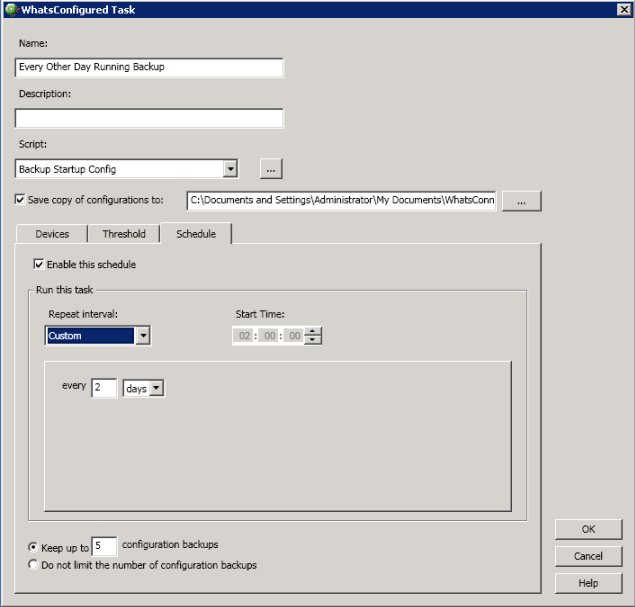Image resolution: width=635 pixels, height=607 pixels.
Task: Open the days unit dropdown
Action: (x=156, y=388)
